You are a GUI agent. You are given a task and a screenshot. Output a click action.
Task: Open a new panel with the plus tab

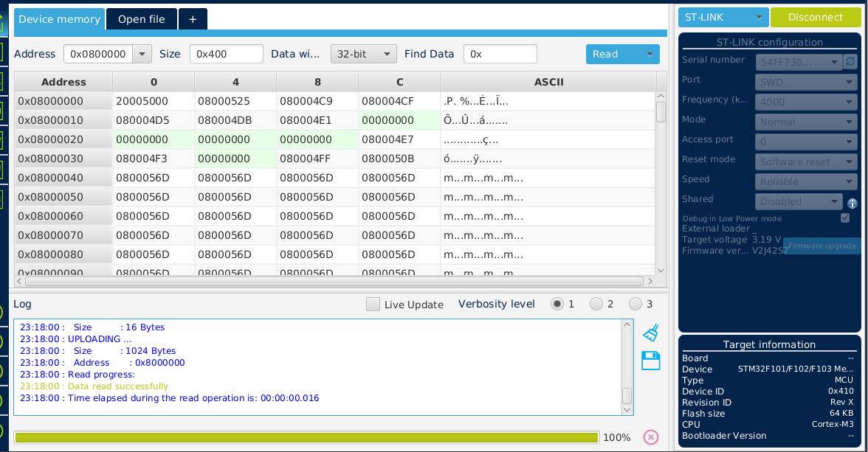193,18
